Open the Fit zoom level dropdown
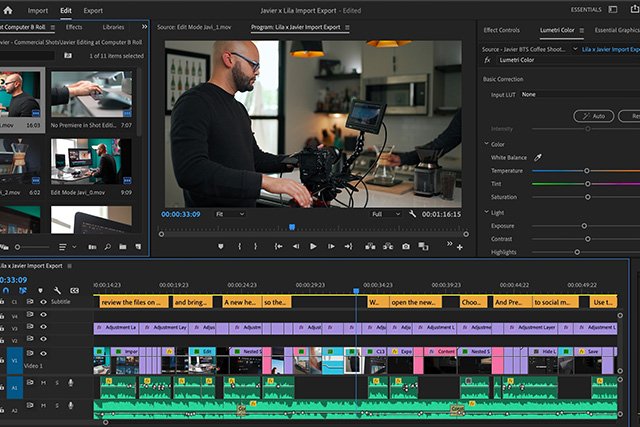Viewport: 640px width, 427px height. click(229, 214)
